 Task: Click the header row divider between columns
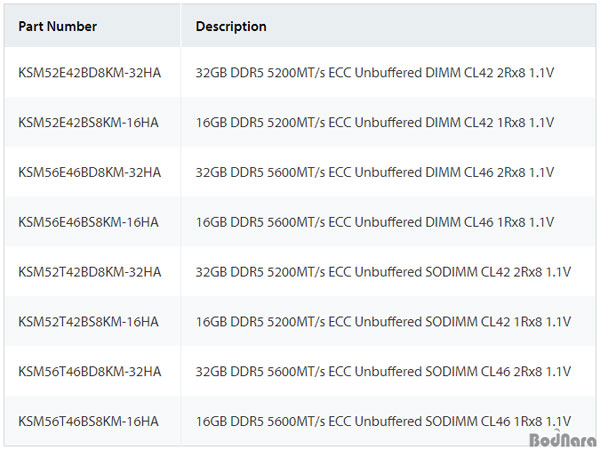180,26
